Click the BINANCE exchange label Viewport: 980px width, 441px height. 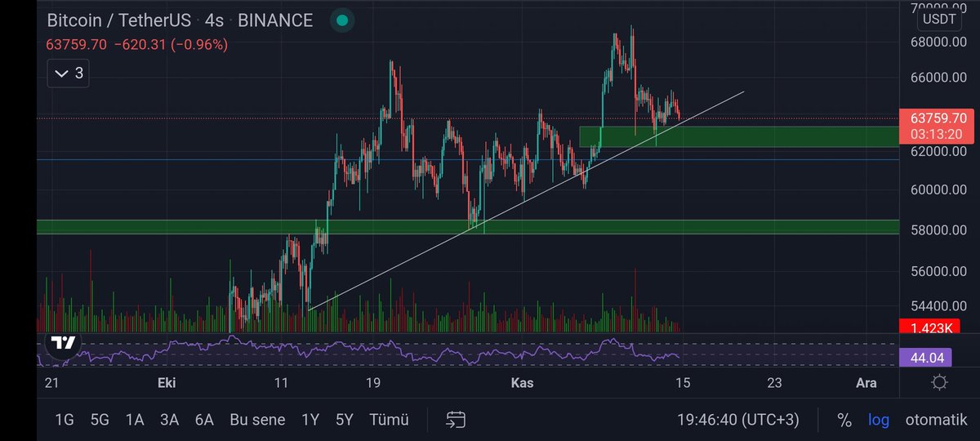point(275,20)
